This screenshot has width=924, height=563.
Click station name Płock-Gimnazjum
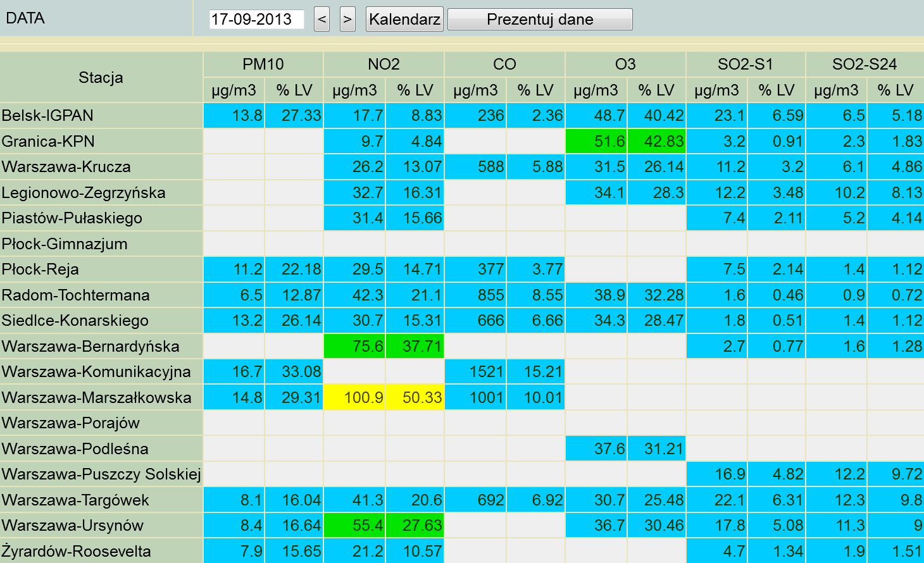[x=65, y=244]
